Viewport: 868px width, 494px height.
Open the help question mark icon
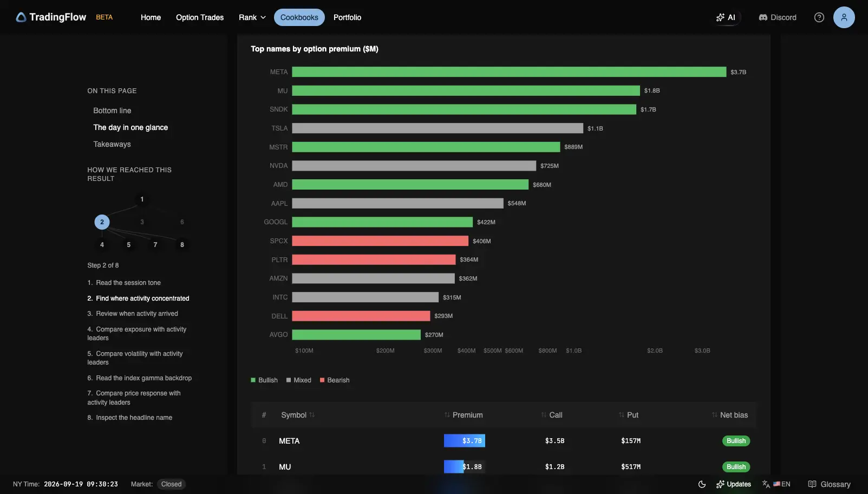(x=819, y=17)
